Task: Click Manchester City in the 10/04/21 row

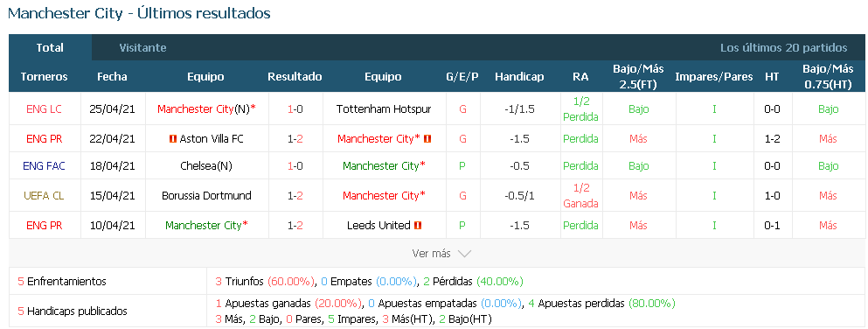Action: [x=204, y=226]
